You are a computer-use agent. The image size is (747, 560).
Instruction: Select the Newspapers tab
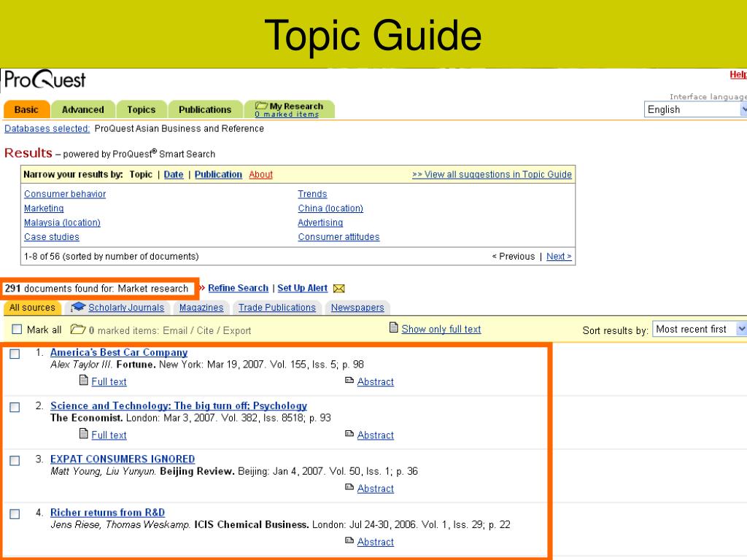[x=357, y=308]
